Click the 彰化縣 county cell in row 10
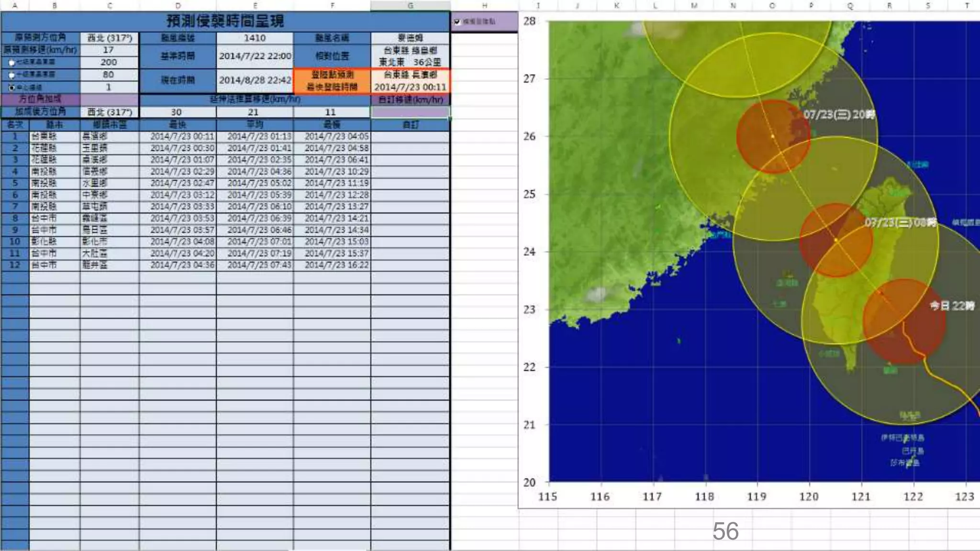Image resolution: width=980 pixels, height=551 pixels. click(x=45, y=242)
